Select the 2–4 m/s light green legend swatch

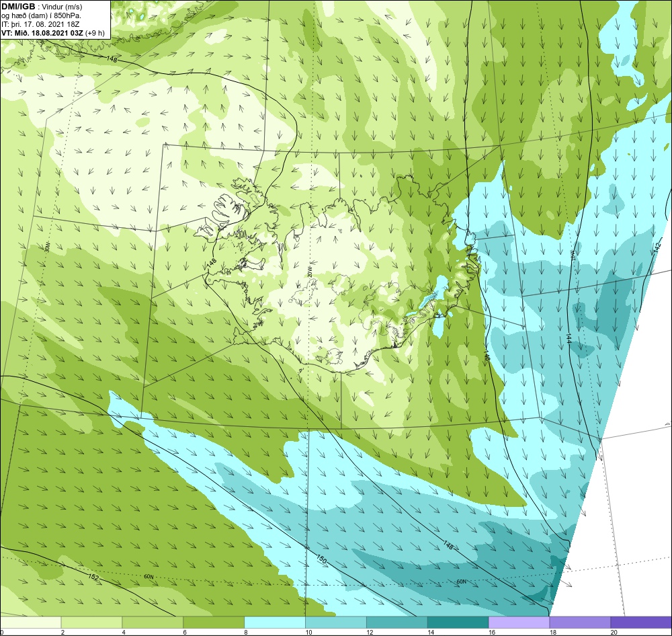(91, 623)
